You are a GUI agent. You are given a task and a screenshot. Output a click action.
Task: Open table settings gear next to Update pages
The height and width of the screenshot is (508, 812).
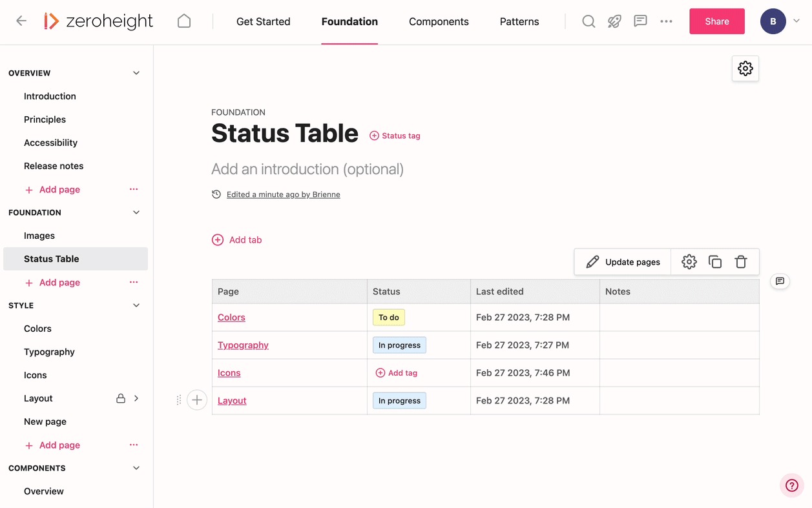click(x=689, y=261)
